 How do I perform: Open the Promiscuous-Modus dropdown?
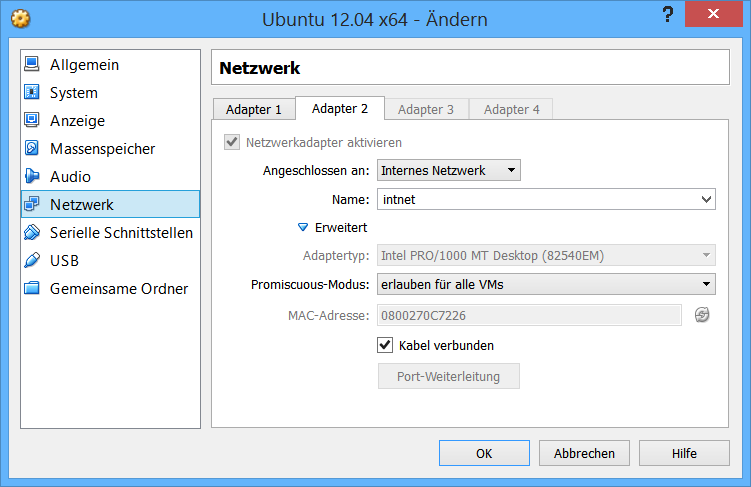[x=545, y=285]
